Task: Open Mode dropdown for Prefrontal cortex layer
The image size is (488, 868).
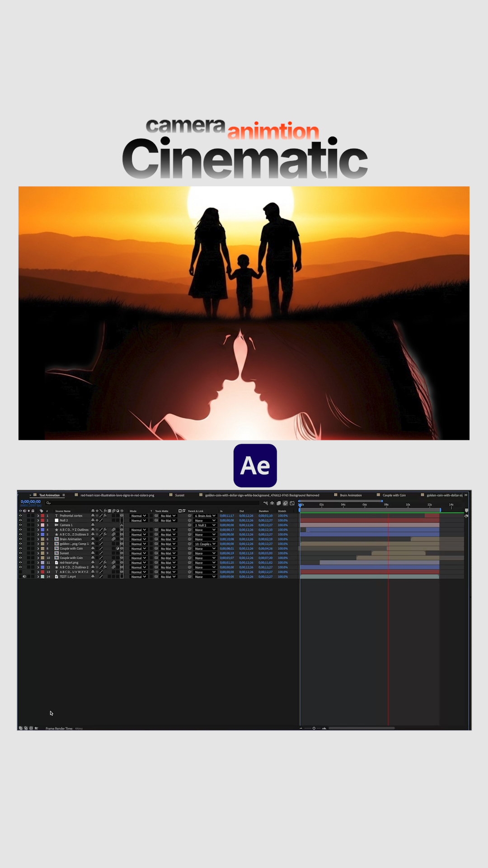Action: click(x=138, y=516)
